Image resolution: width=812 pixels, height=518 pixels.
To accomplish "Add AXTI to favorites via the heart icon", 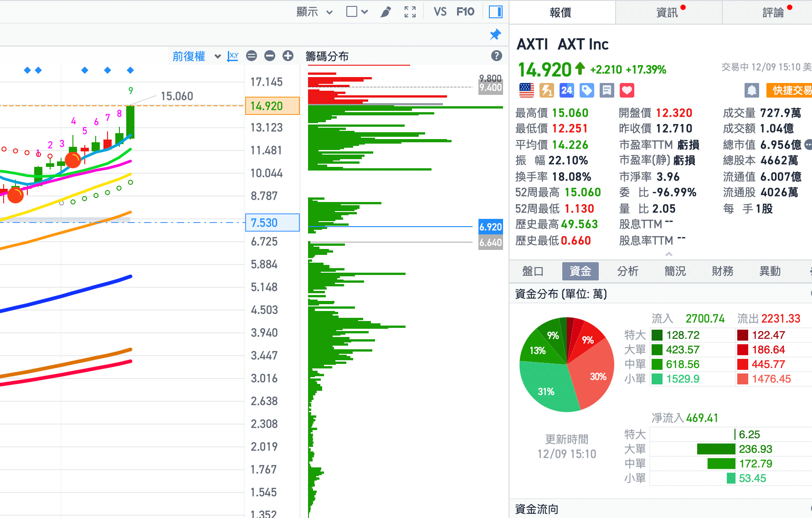I will click(x=627, y=90).
